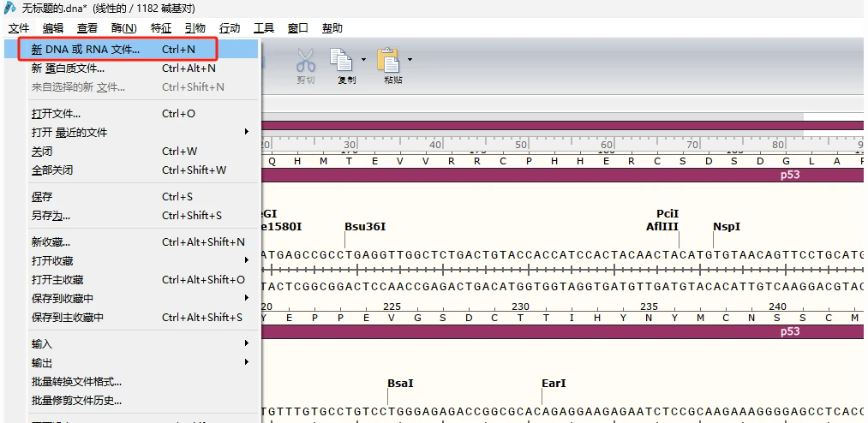Choose 新 蛋白质文件 from the menu
This screenshot has height=423, width=868.
[69, 69]
